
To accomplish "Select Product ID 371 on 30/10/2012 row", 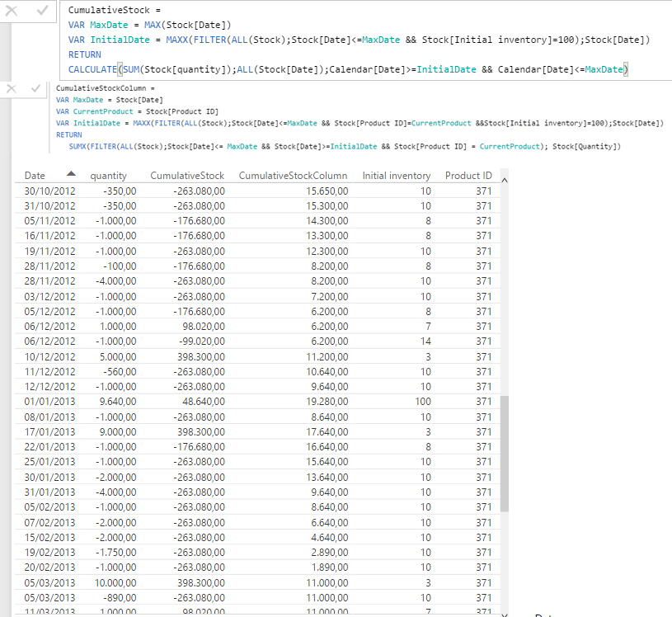I will 484,191.
